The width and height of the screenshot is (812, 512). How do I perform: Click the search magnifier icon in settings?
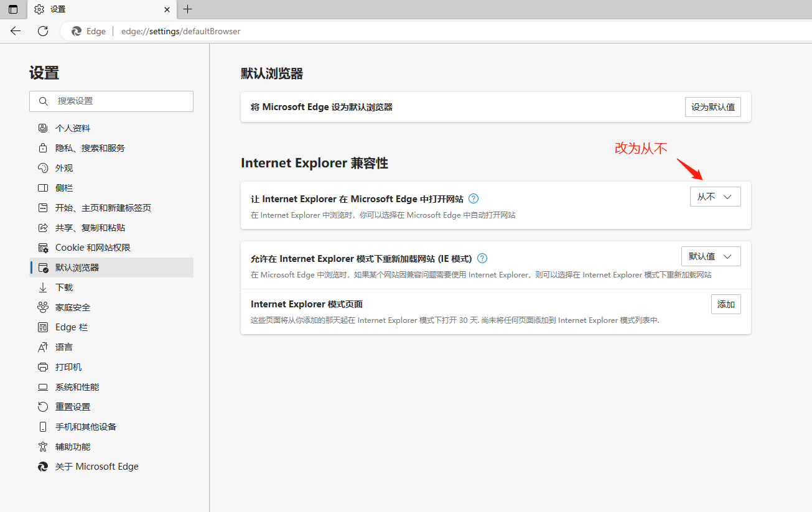44,101
